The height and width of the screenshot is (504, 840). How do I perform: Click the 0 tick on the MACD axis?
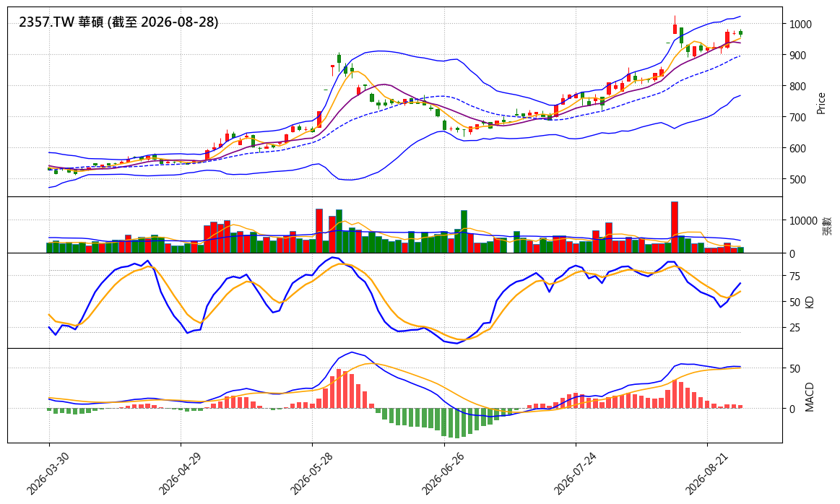tap(792, 409)
